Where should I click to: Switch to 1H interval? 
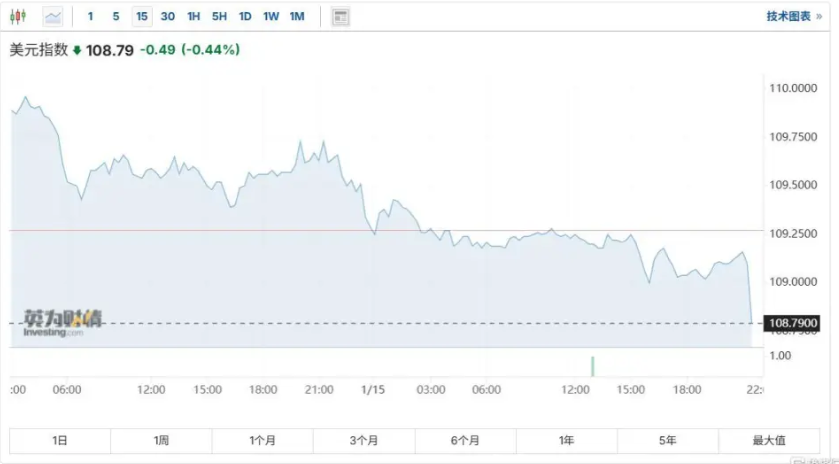(x=193, y=17)
